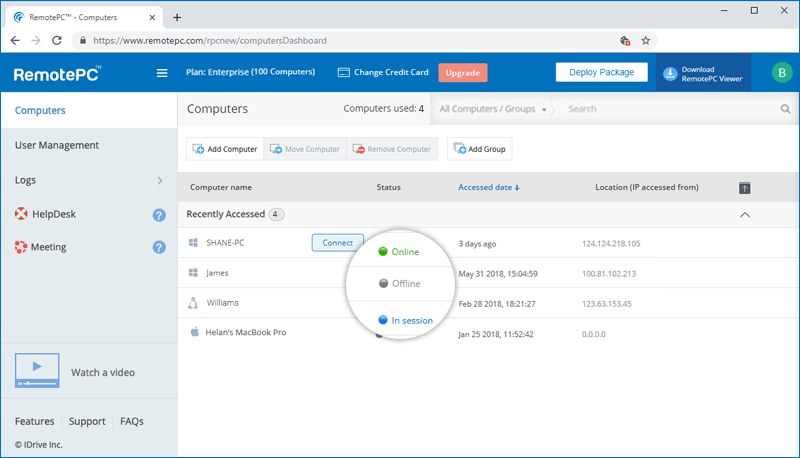Image resolution: width=800 pixels, height=458 pixels.
Task: Open the user avatar B
Action: [782, 73]
